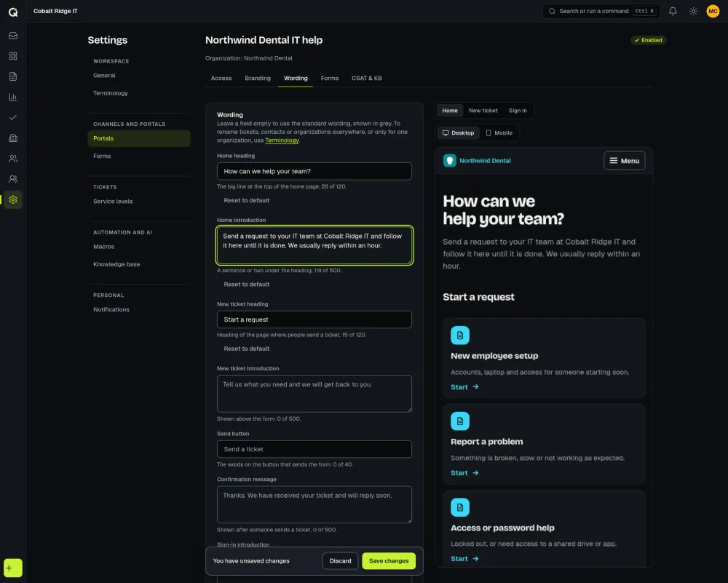Open the document icon in left sidebar
728x583 pixels.
point(13,76)
